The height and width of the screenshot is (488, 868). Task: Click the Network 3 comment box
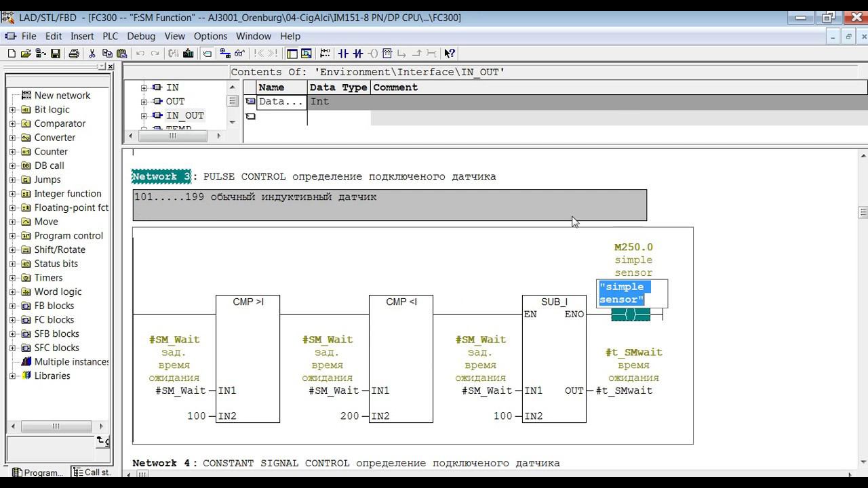point(390,205)
